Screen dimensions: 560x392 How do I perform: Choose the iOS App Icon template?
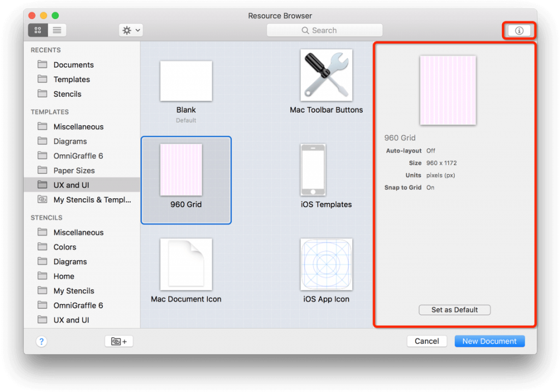pos(327,264)
